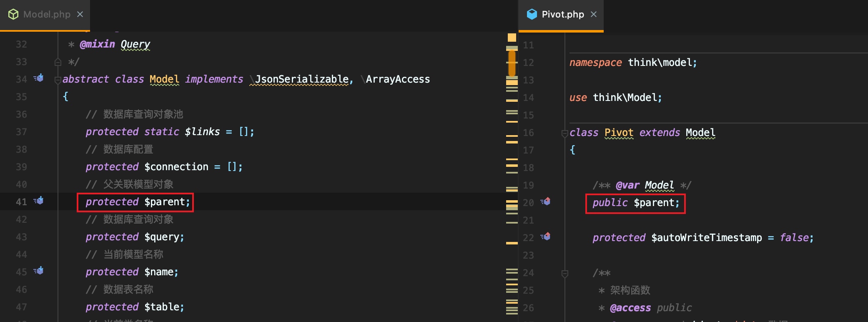Click the 'Model' class name on line 34
Image resolution: width=868 pixels, height=322 pixels.
coord(164,79)
